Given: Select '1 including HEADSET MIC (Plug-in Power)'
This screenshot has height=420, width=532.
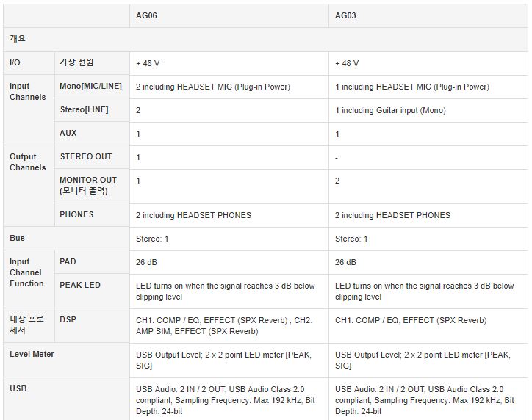Looking at the screenshot, I should (x=412, y=87).
